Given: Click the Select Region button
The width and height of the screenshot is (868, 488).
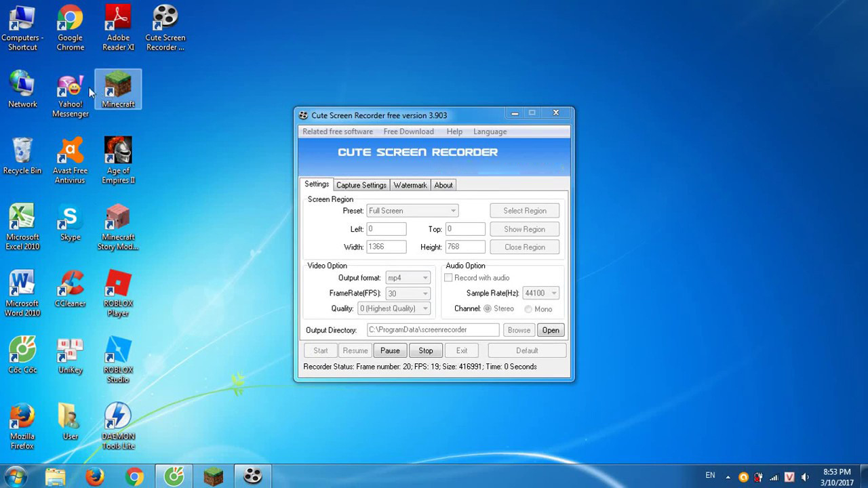Looking at the screenshot, I should click(x=524, y=211).
